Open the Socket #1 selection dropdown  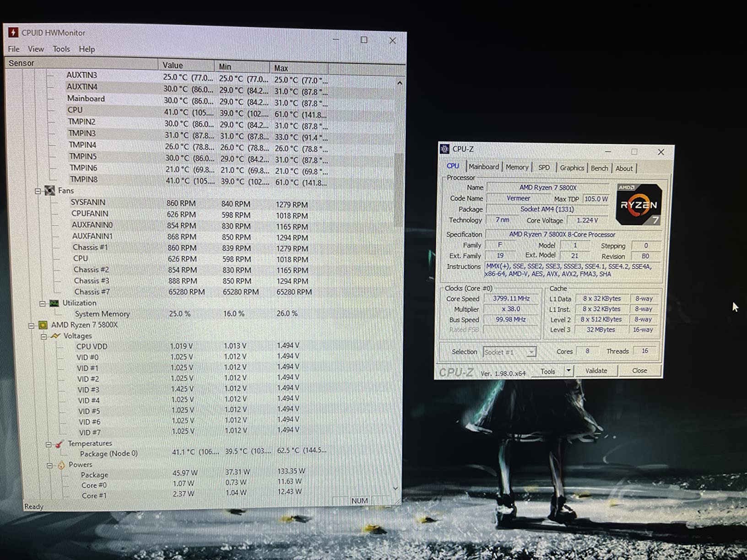531,352
